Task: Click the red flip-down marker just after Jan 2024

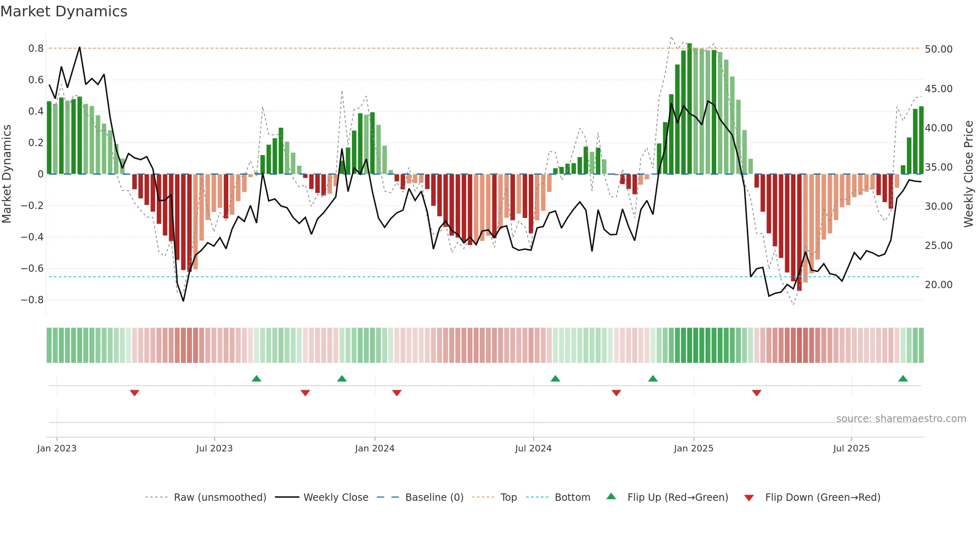Action: pyautogui.click(x=397, y=393)
